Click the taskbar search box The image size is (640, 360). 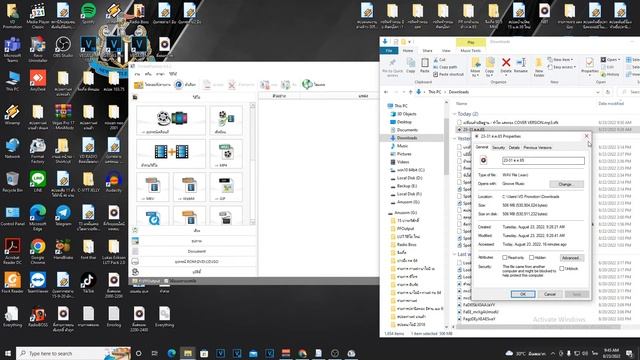pos(73,353)
